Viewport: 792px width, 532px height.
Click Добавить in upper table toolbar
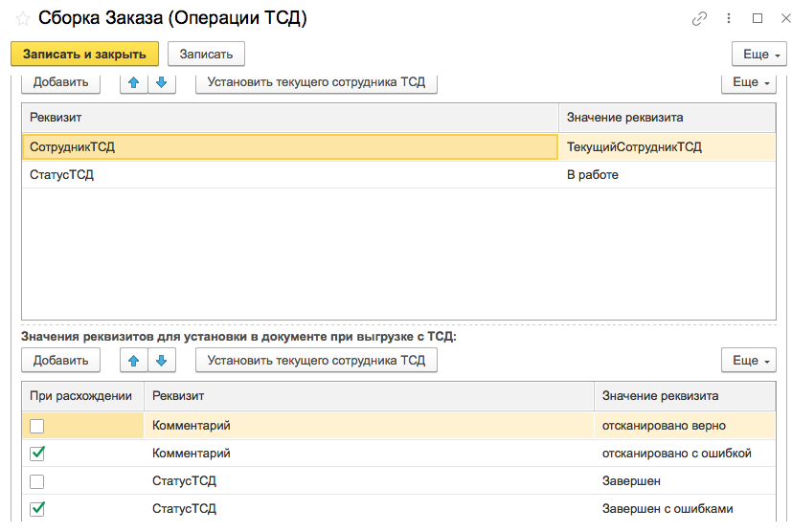(x=60, y=82)
